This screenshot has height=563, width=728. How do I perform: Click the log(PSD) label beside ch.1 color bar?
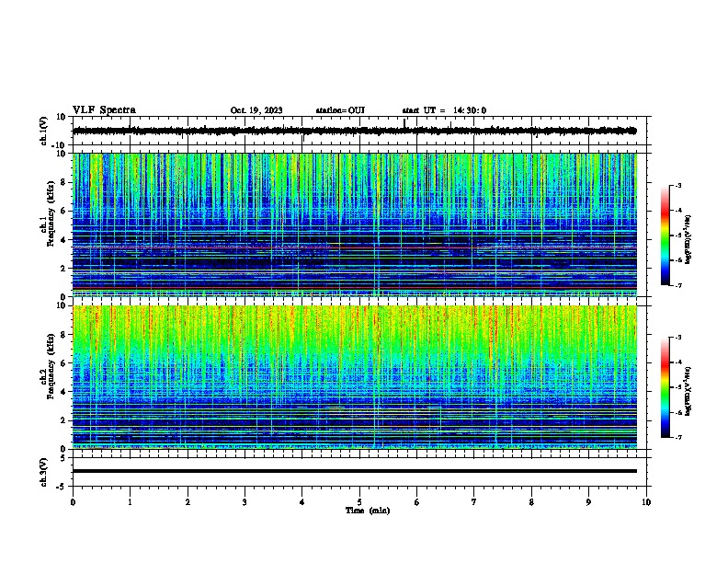(x=688, y=239)
